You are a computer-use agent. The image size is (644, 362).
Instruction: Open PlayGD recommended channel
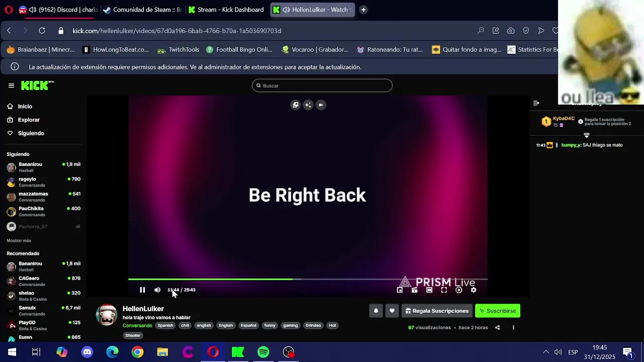[43, 325]
